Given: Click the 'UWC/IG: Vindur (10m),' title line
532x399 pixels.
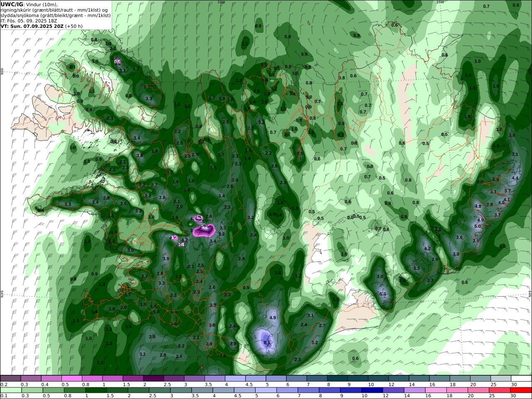Looking at the screenshot, I should pos(29,4).
